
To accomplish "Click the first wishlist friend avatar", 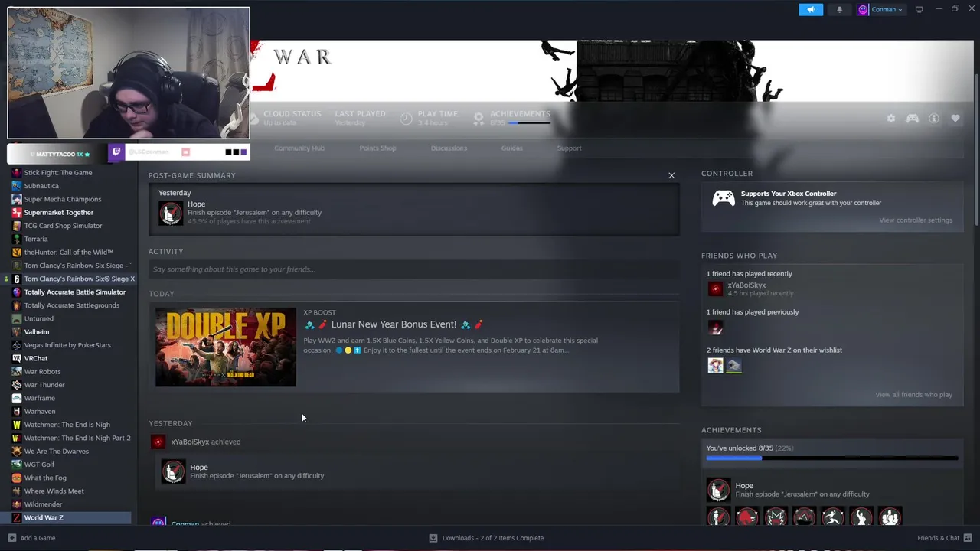I will [x=715, y=366].
